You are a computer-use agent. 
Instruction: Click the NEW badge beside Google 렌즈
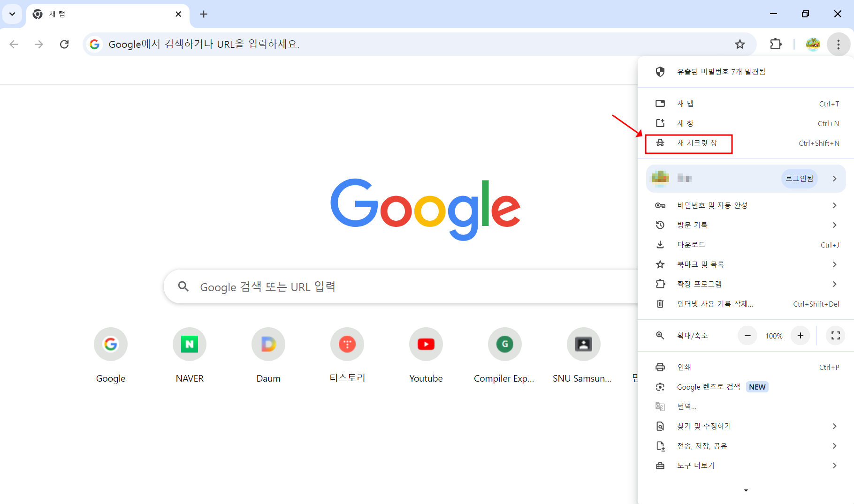tap(757, 387)
